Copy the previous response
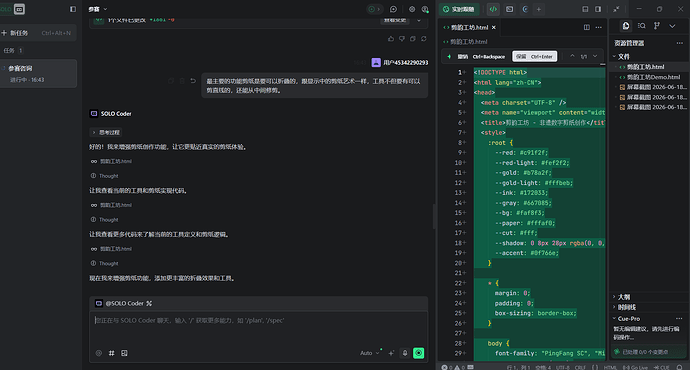 tap(413, 39)
